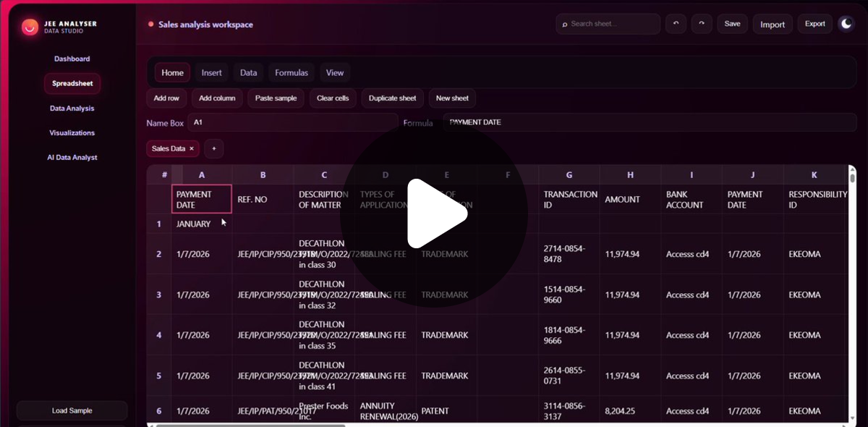The height and width of the screenshot is (427, 868).
Task: Open the Data ribbon tab
Action: [249, 72]
